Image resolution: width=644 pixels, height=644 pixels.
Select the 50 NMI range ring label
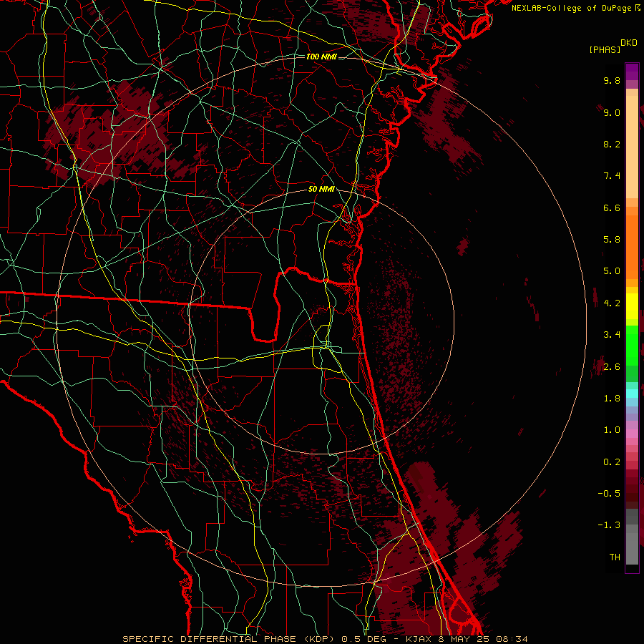[x=321, y=189]
